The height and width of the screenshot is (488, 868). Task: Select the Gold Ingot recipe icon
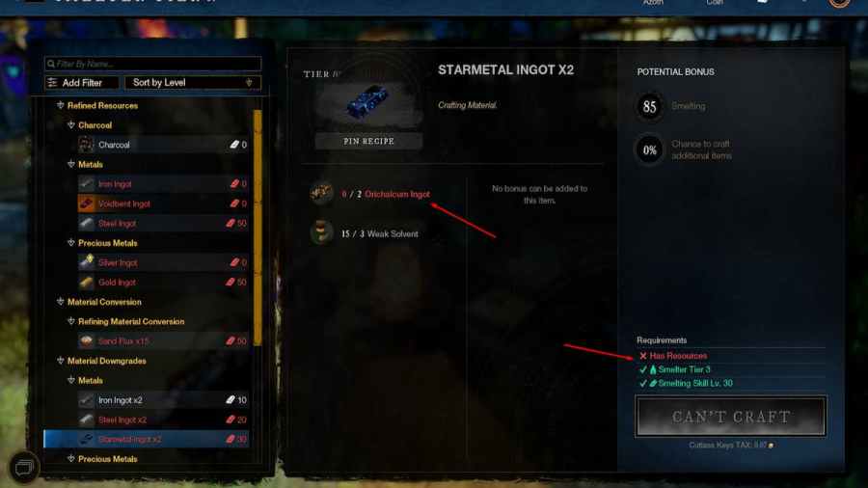[x=86, y=283]
